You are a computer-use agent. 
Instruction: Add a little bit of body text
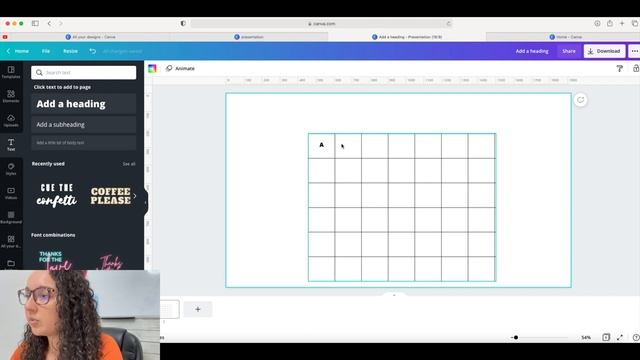click(84, 143)
